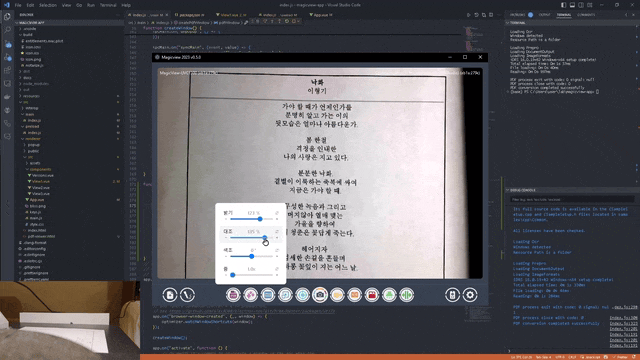Open VS Code Explorer in activity bar
The height and width of the screenshot is (360, 640).
pyautogui.click(x=7, y=17)
